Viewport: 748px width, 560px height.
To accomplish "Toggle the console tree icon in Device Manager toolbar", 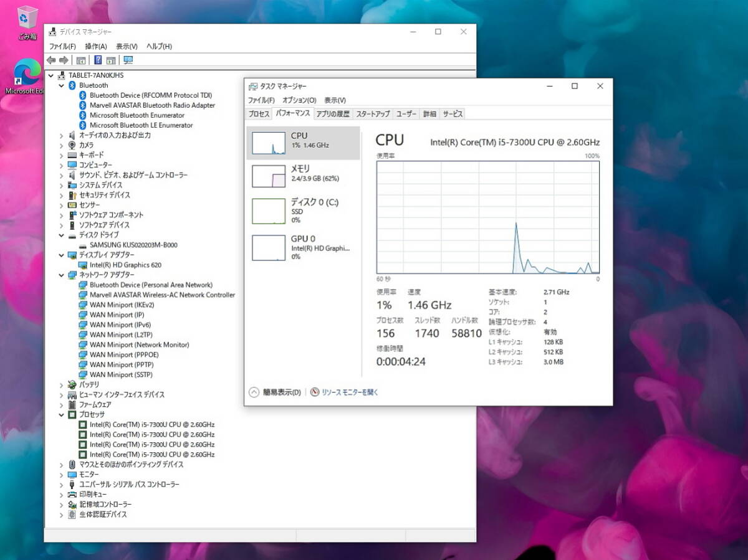I will [x=80, y=60].
